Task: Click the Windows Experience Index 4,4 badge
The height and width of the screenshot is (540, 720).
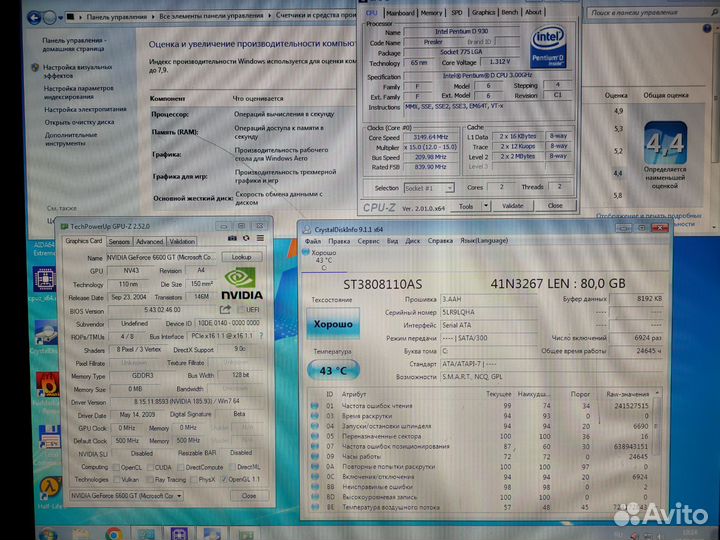Action: (x=665, y=143)
